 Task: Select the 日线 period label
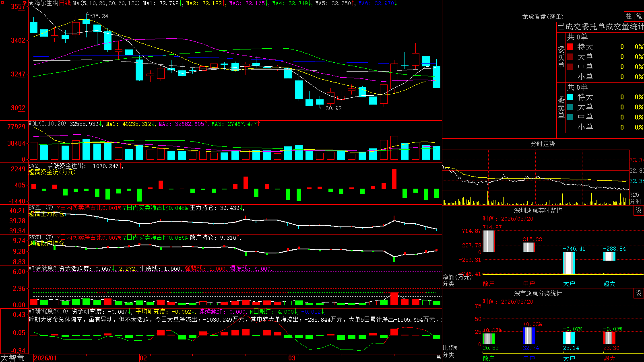point(65,3)
